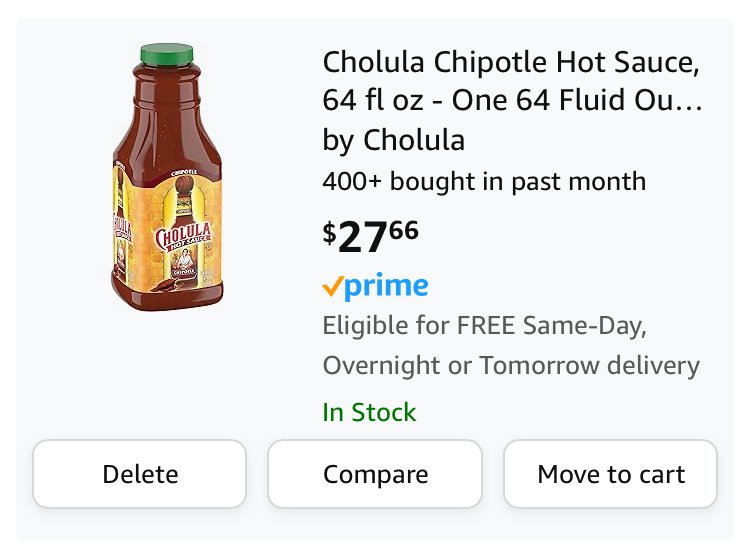Click the chipotle pepper graphic on the bottle label
Screen dimensions: 750x548
pyautogui.click(x=166, y=285)
